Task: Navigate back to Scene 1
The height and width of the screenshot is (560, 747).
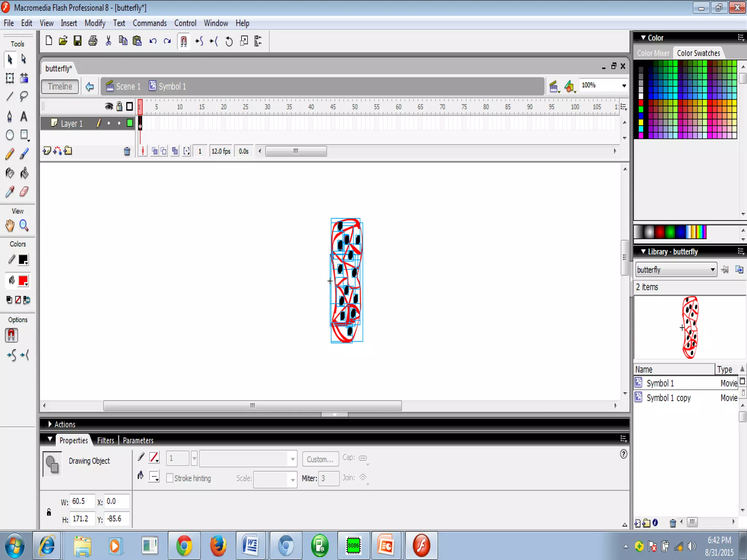Action: coord(124,86)
